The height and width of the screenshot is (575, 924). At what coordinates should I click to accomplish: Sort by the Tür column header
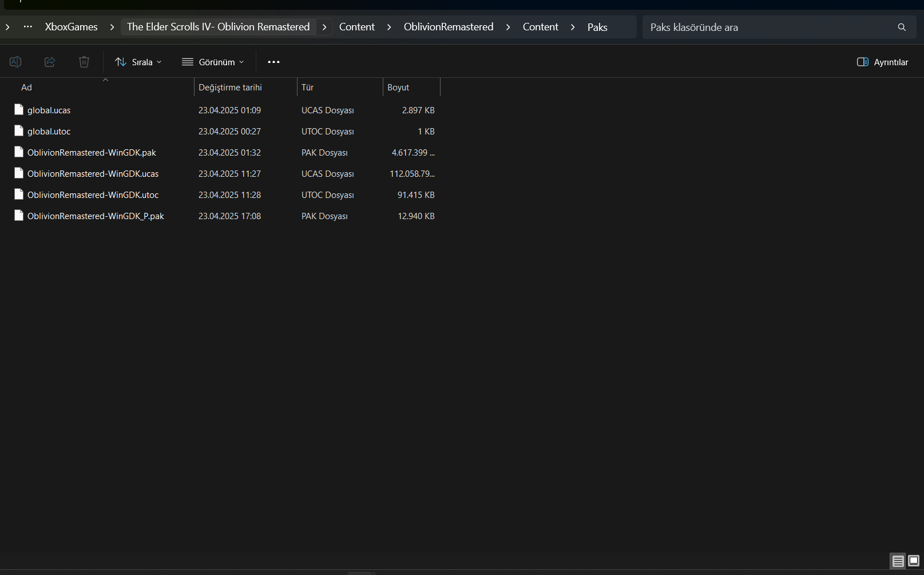point(340,87)
